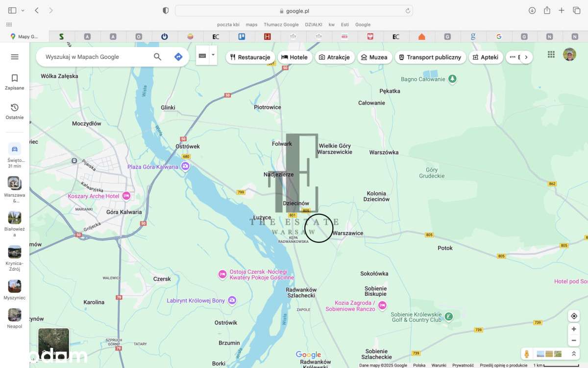Open the poczta kbi bookmark
The width and height of the screenshot is (588, 368).
(228, 25)
